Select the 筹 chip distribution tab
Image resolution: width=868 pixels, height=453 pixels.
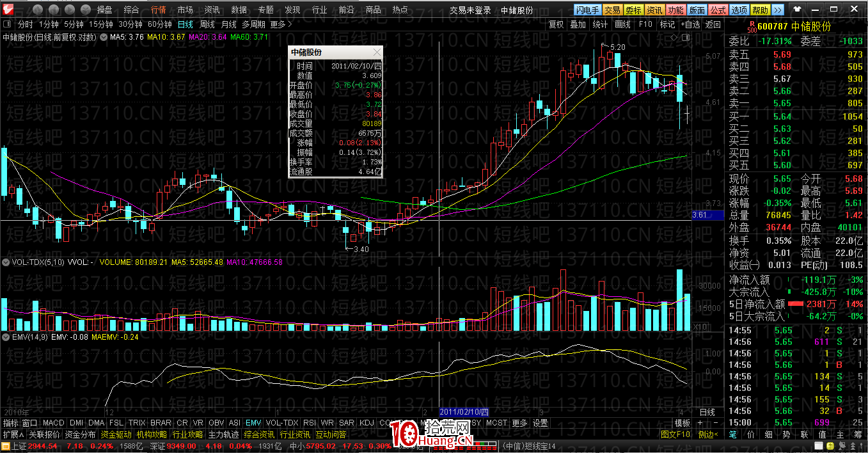(857, 434)
